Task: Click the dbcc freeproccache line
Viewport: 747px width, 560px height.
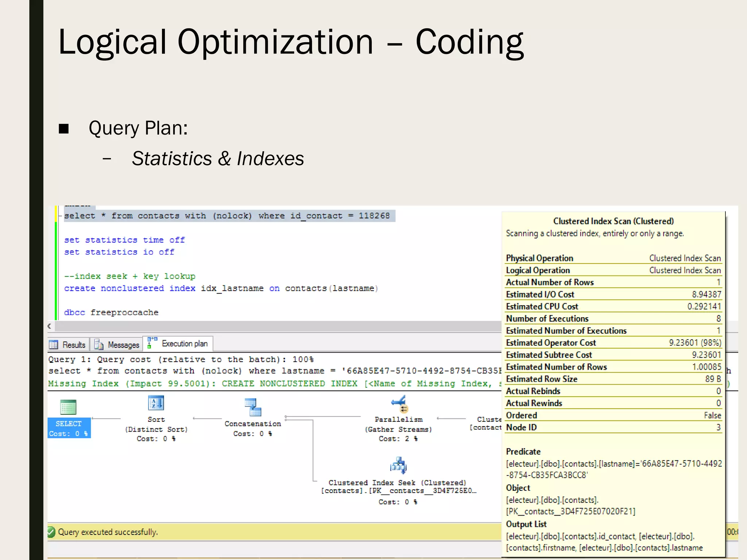Action: (x=111, y=312)
